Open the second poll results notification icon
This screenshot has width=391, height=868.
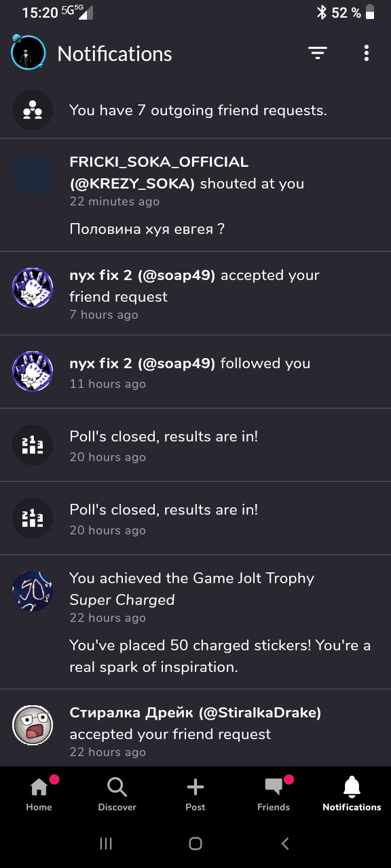point(33,518)
